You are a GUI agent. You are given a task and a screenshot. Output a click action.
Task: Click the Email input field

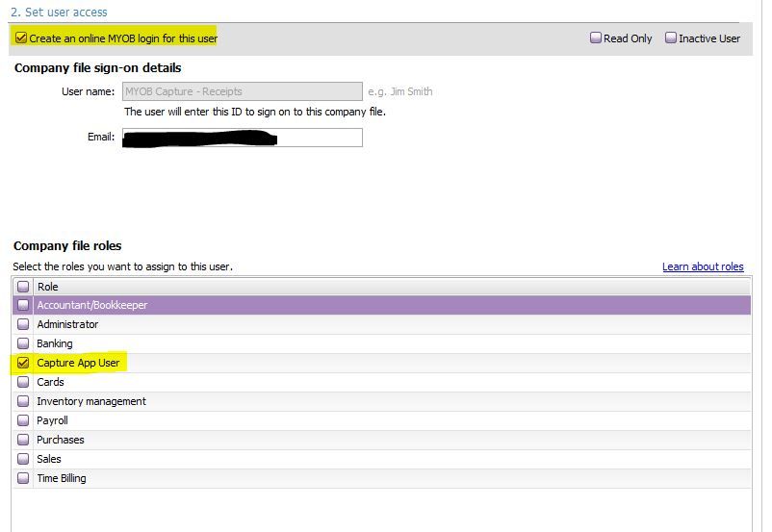(x=242, y=138)
